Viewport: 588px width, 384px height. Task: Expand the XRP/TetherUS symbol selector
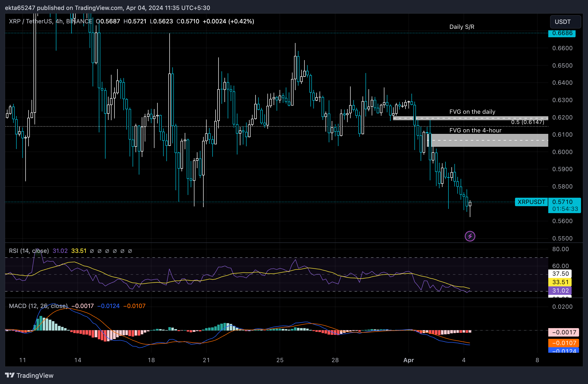(31, 21)
